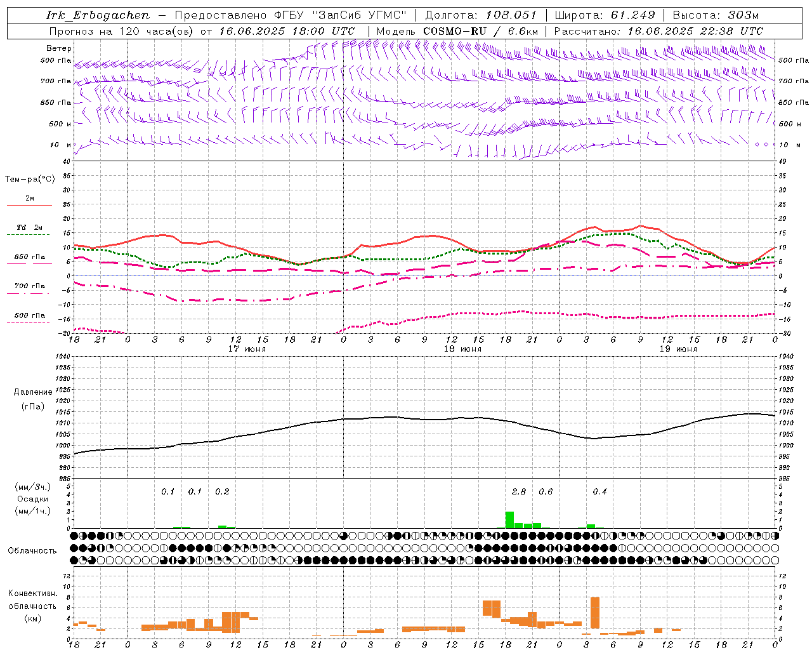The width and height of the screenshot is (812, 650).
Task: Click the forecast start time 16.06.2025 18:00 UTC
Action: 287,31
